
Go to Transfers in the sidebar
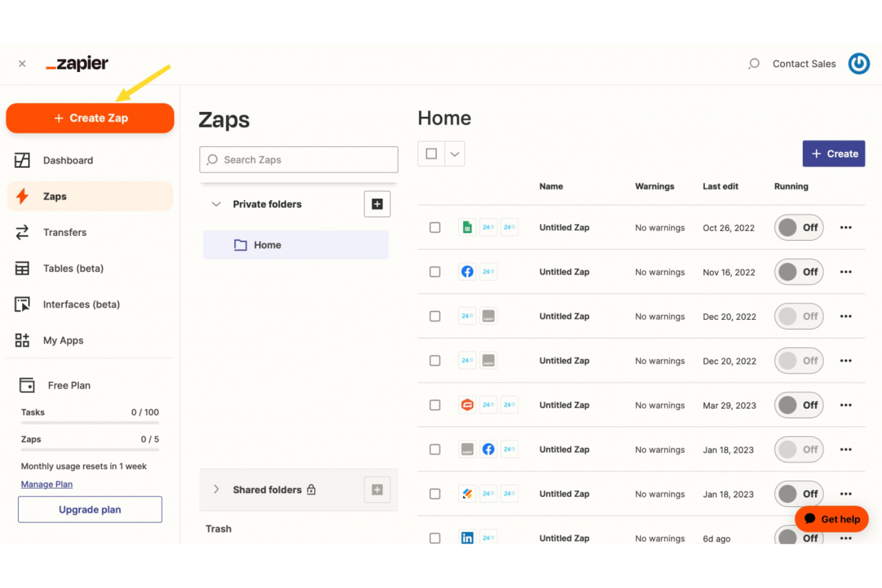90,232
